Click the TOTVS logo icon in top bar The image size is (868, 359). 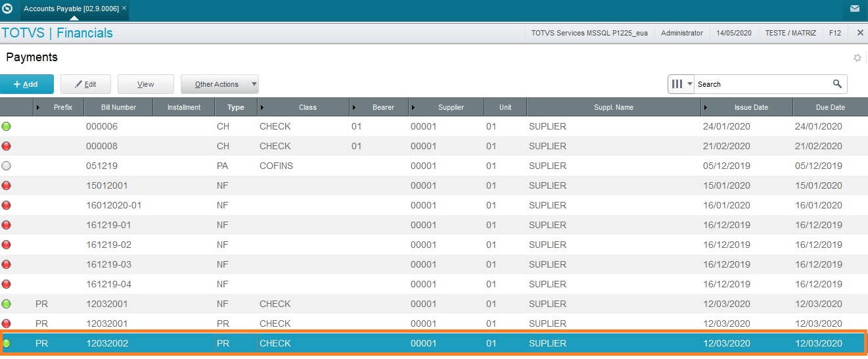pyautogui.click(x=8, y=9)
